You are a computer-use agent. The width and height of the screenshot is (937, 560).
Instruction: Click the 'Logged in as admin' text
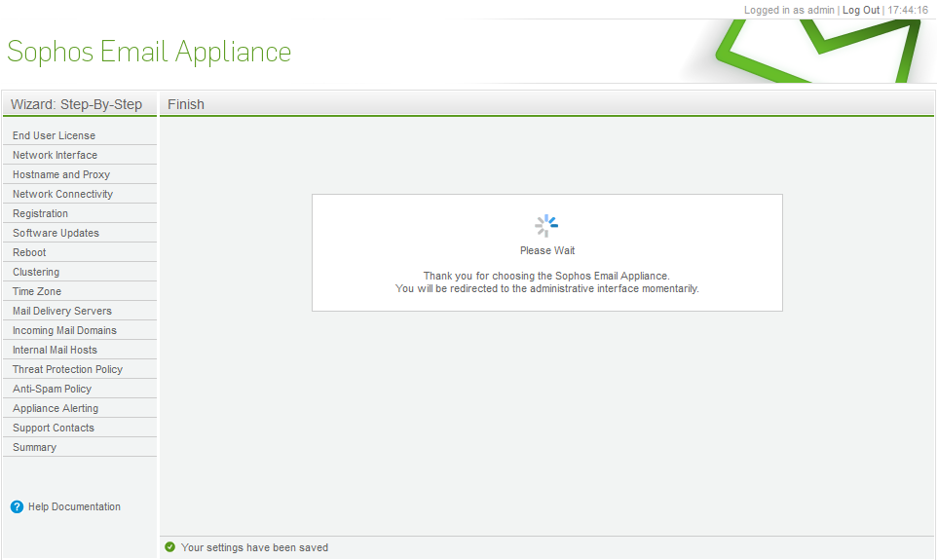coord(789,10)
